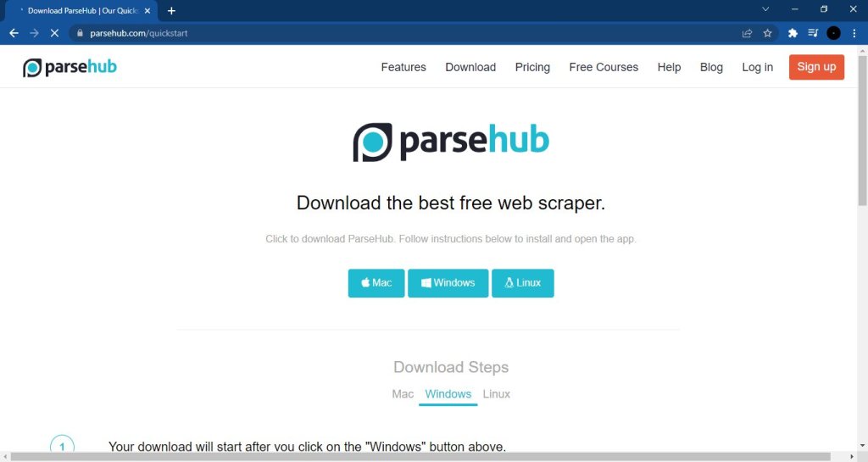The height and width of the screenshot is (462, 868).
Task: Go back using the browser back arrow
Action: (x=14, y=33)
